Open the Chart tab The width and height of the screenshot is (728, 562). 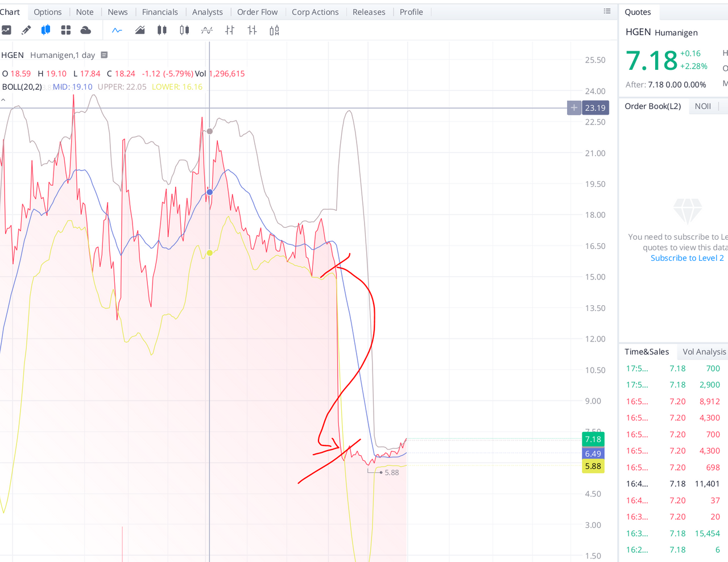point(10,12)
